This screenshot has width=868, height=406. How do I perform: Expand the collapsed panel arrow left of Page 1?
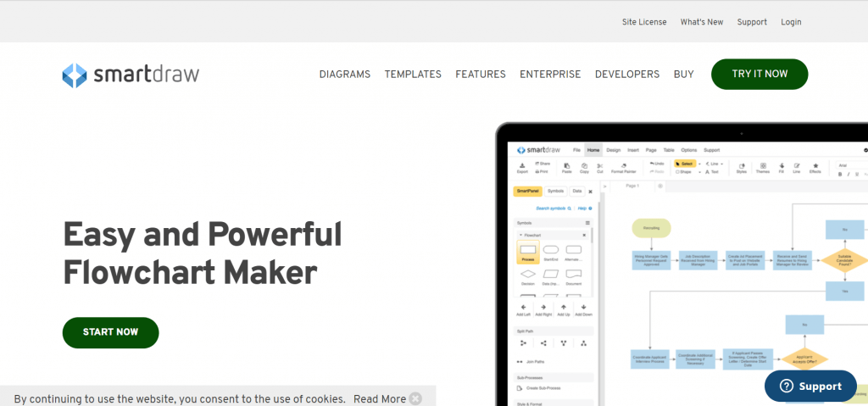[605, 186]
